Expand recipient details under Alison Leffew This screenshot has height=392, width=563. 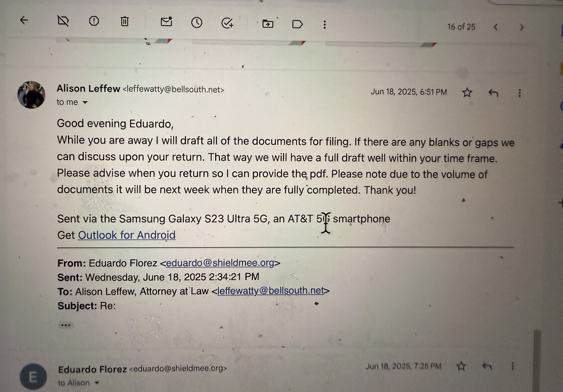pyautogui.click(x=85, y=102)
